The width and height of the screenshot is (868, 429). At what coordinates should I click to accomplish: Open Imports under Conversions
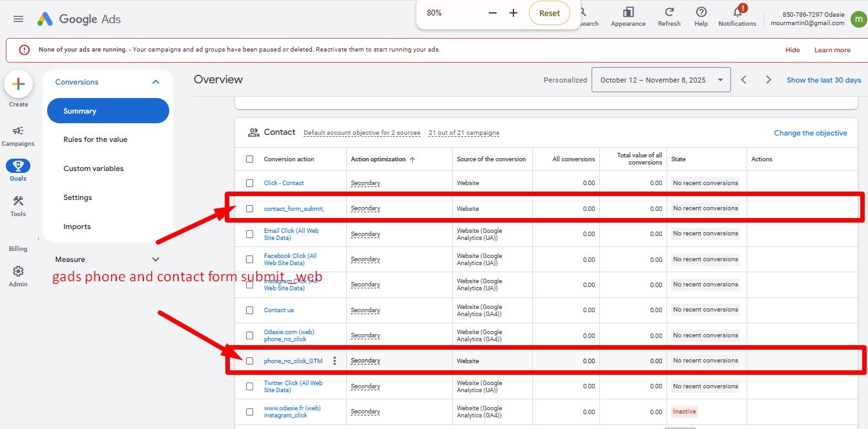click(77, 226)
